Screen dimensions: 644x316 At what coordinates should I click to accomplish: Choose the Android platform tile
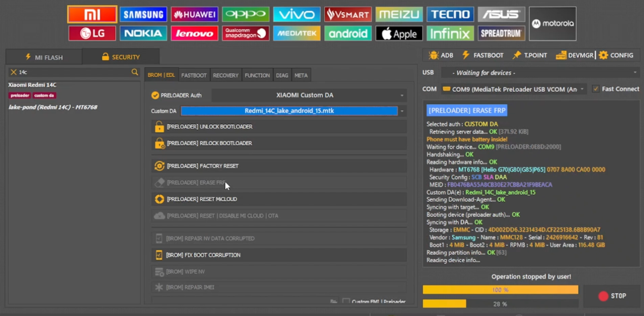(x=348, y=33)
